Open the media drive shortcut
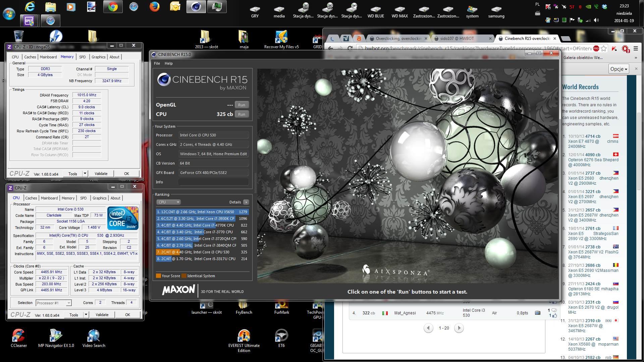The width and height of the screenshot is (644, 362). point(279,12)
